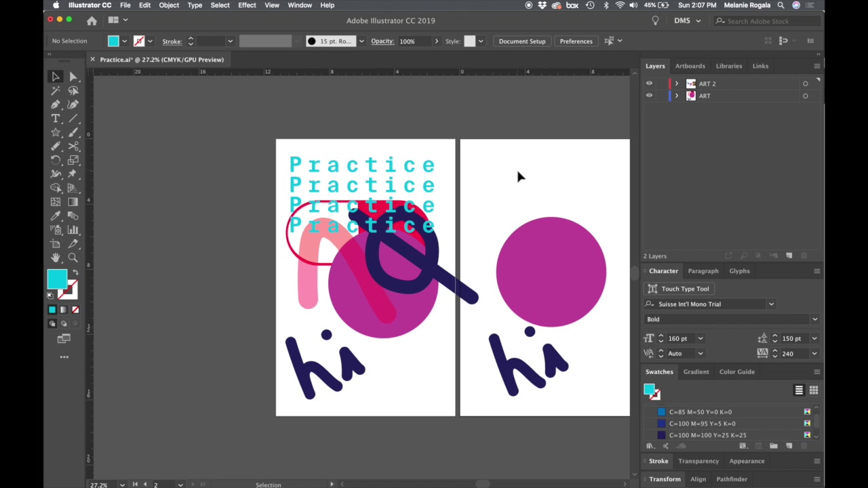Open the Effect menu
868x488 pixels.
pyautogui.click(x=247, y=5)
